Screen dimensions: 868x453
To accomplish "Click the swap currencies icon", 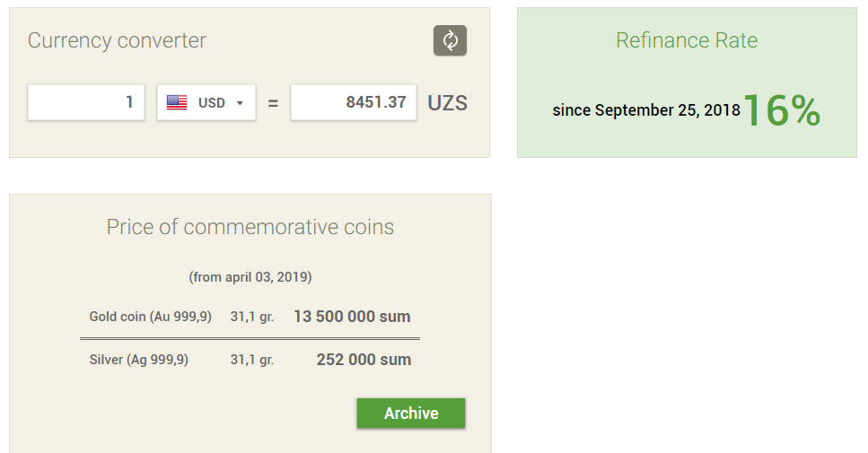I will coord(450,40).
